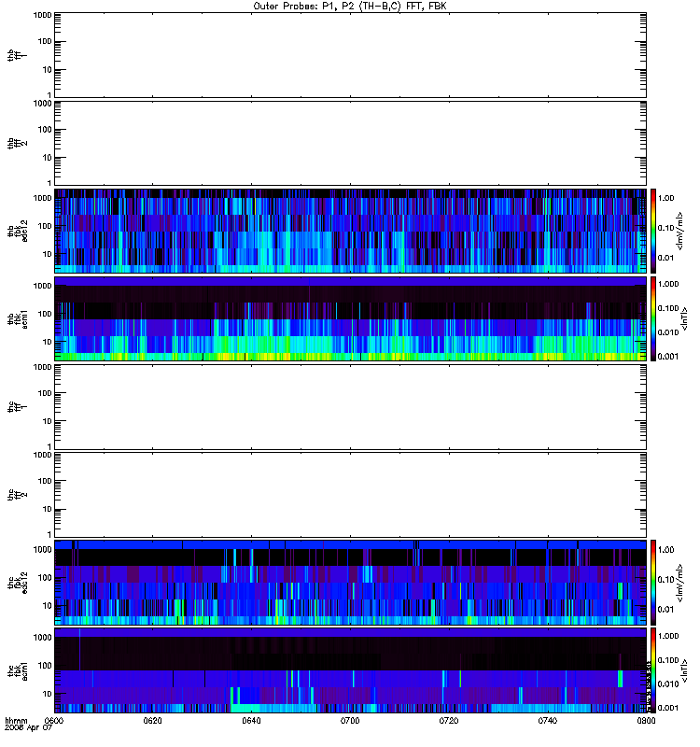The height and width of the screenshot is (747, 700).
Task: Click the 0800 time axis label
Action: click(646, 720)
